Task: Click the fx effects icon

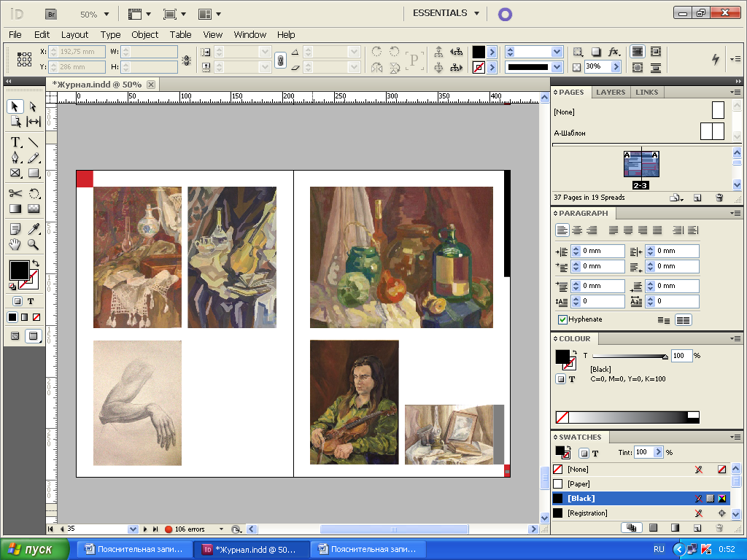Action: pyautogui.click(x=614, y=52)
